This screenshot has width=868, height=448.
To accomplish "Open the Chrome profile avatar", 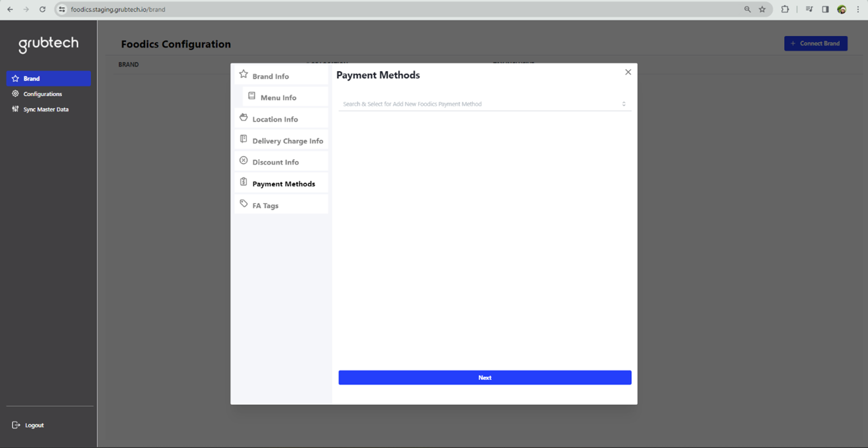I will pyautogui.click(x=842, y=10).
